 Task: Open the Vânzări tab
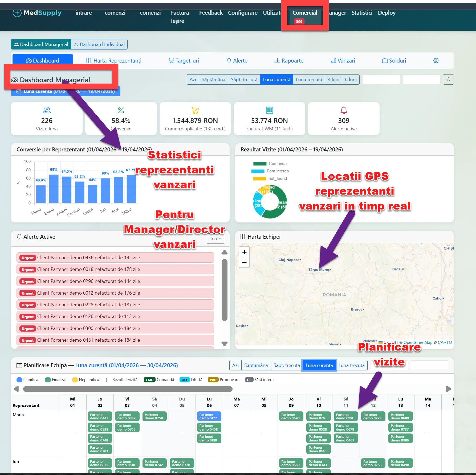click(x=343, y=61)
